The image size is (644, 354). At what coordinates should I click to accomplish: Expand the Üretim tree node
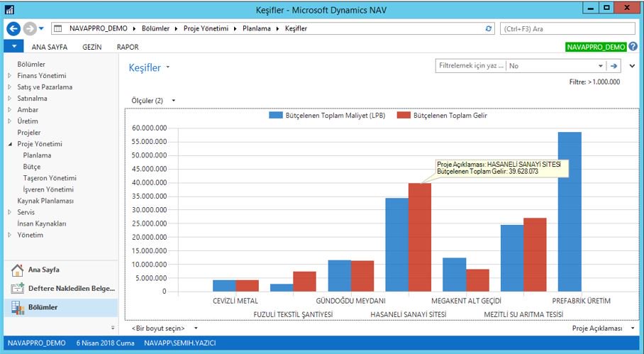(10, 121)
